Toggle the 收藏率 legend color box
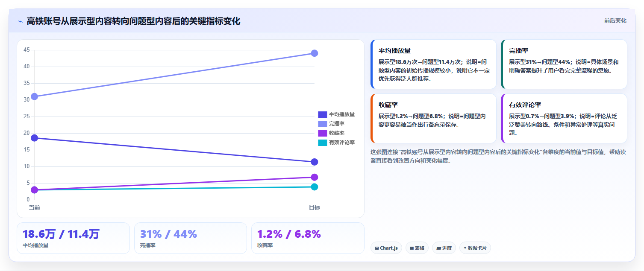The image size is (644, 271). point(322,133)
